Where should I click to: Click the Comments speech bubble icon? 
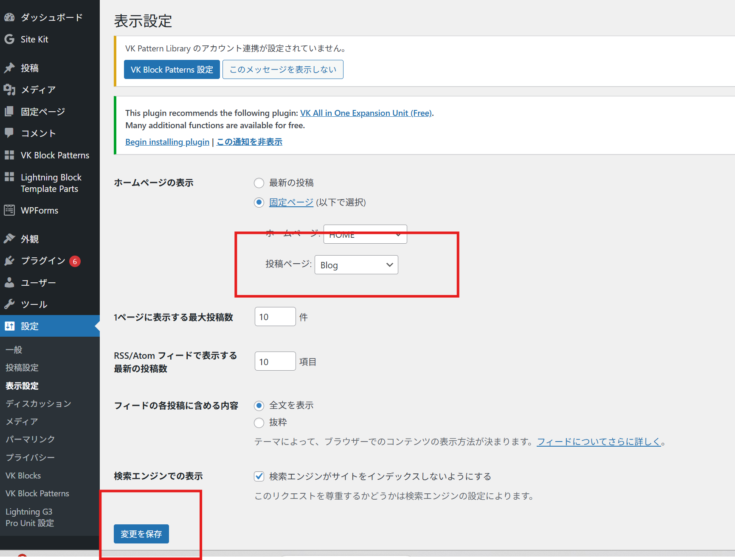point(9,133)
